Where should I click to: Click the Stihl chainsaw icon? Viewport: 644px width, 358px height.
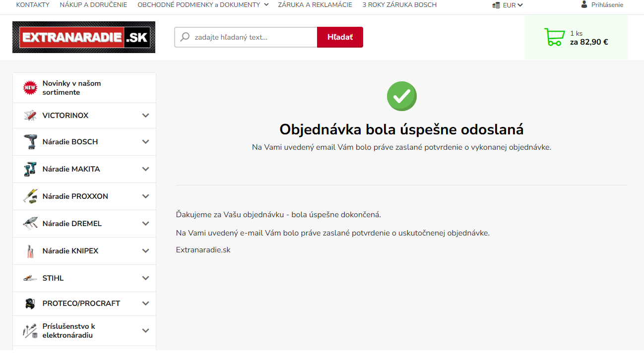30,278
